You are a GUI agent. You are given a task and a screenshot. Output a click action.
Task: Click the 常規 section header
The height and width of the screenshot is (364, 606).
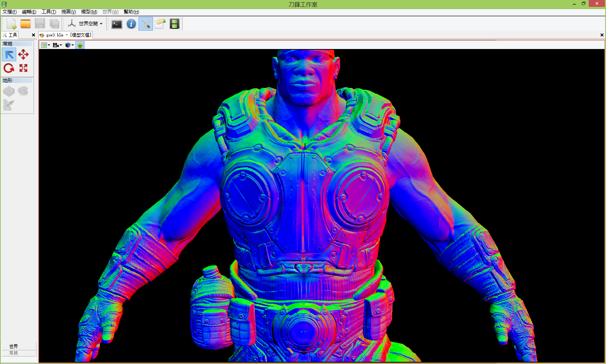coord(17,44)
